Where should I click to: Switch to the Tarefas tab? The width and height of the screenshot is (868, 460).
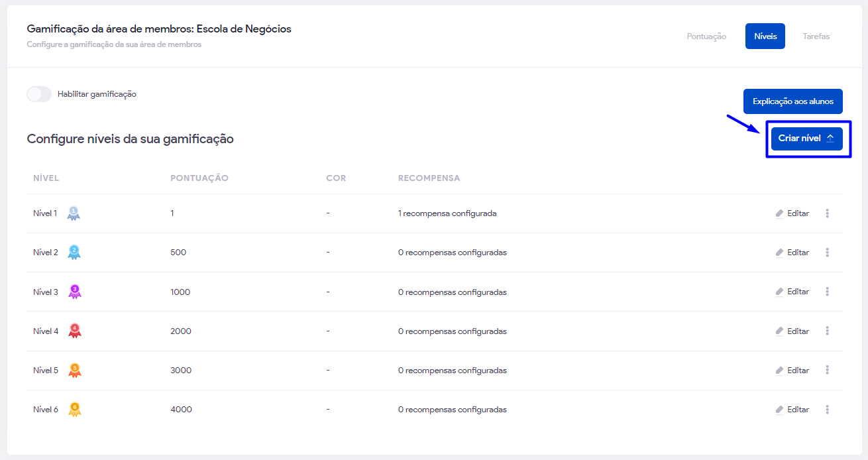pyautogui.click(x=816, y=36)
